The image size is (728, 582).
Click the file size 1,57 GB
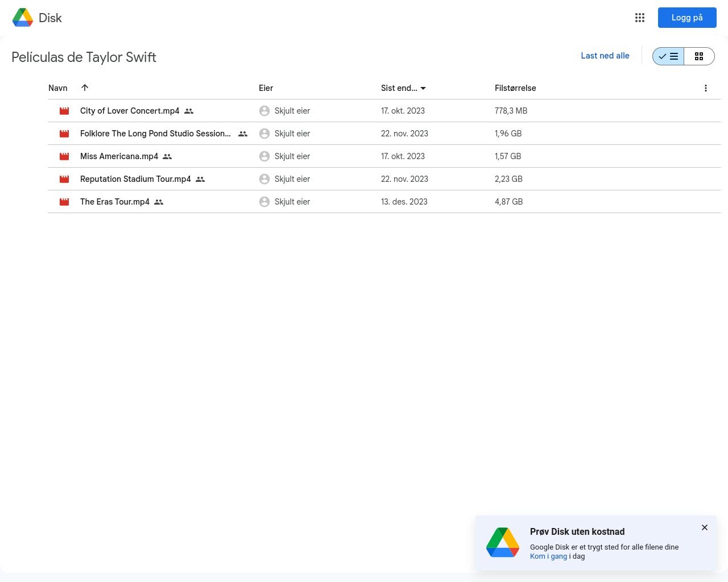click(508, 156)
